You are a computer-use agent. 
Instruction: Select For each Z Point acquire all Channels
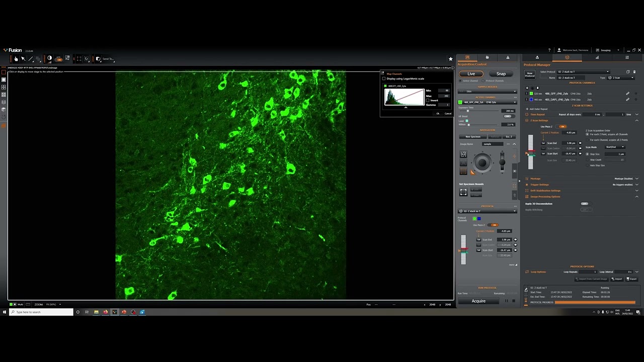(587, 134)
